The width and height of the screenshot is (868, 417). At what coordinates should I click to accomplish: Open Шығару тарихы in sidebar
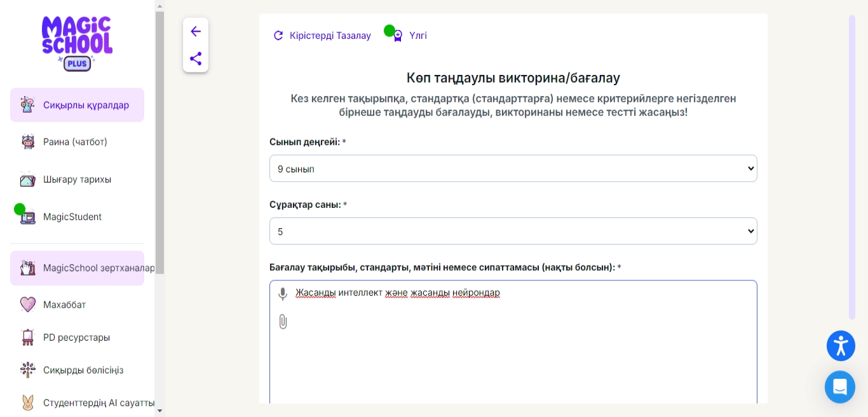point(77,179)
